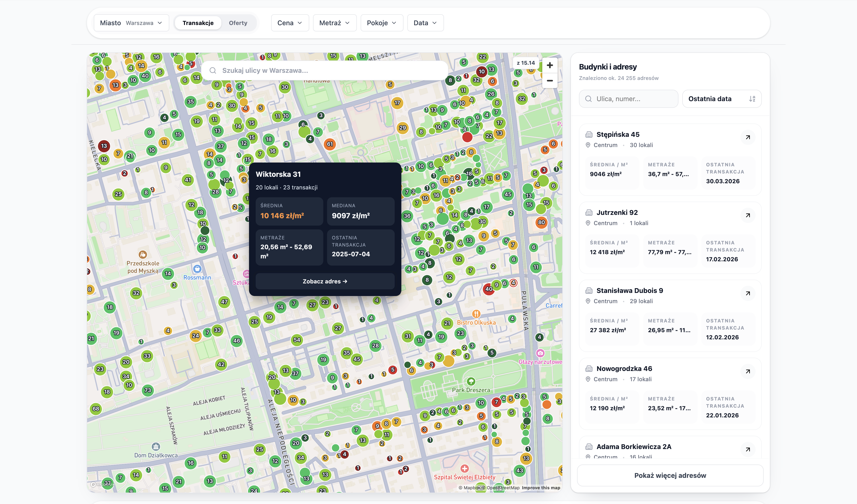Select the Jutrzenki 92 building card title
This screenshot has height=504, width=857.
617,213
